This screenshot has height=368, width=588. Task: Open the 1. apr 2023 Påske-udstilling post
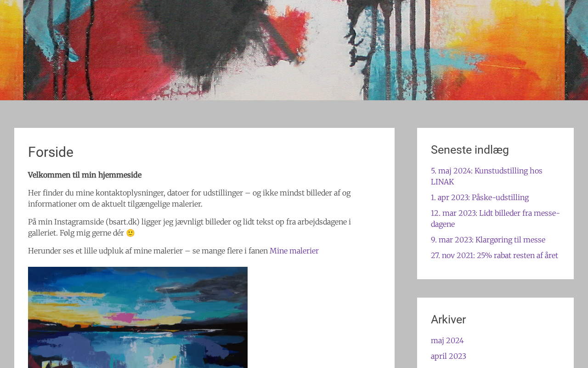click(x=480, y=197)
